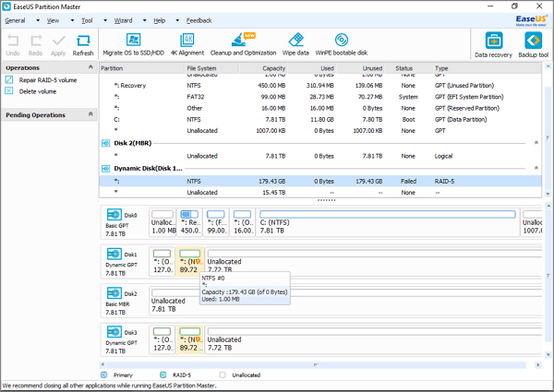This screenshot has height=392, width=554.
Task: Sort by the Used column header
Action: [x=311, y=68]
